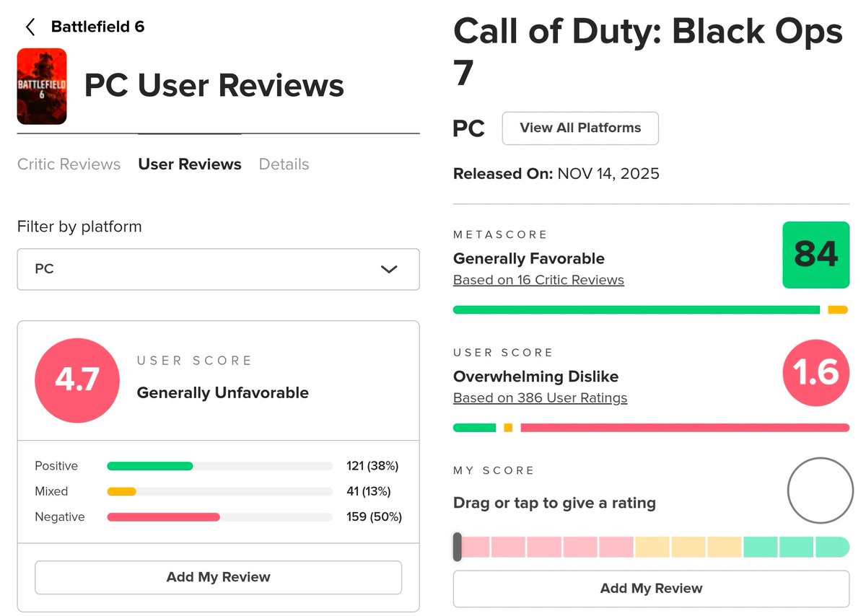The image size is (866, 616).
Task: Click the 1.6 user score circle
Action: coord(816,373)
